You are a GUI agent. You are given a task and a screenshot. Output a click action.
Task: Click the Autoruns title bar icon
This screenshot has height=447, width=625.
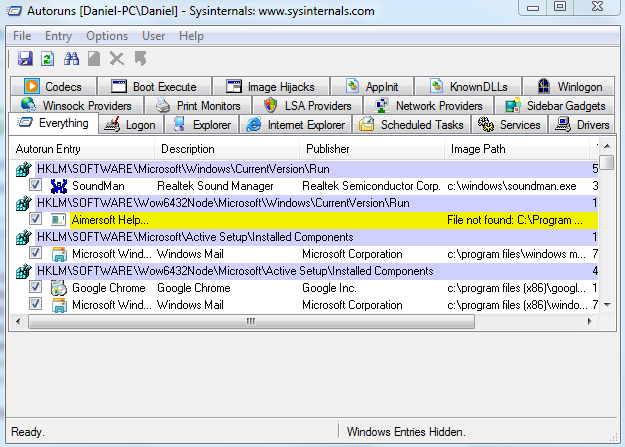click(x=15, y=11)
